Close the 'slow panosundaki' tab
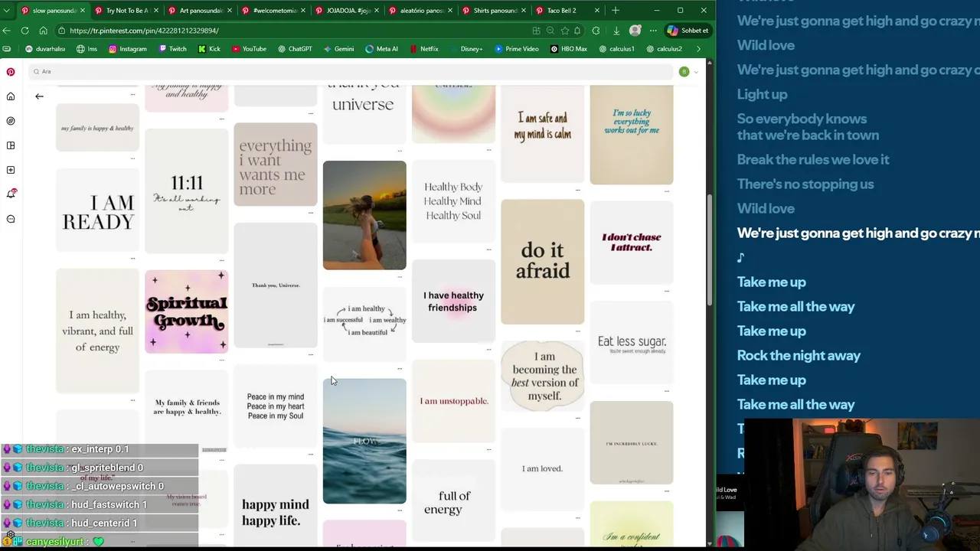Image resolution: width=980 pixels, height=551 pixels. click(x=83, y=11)
